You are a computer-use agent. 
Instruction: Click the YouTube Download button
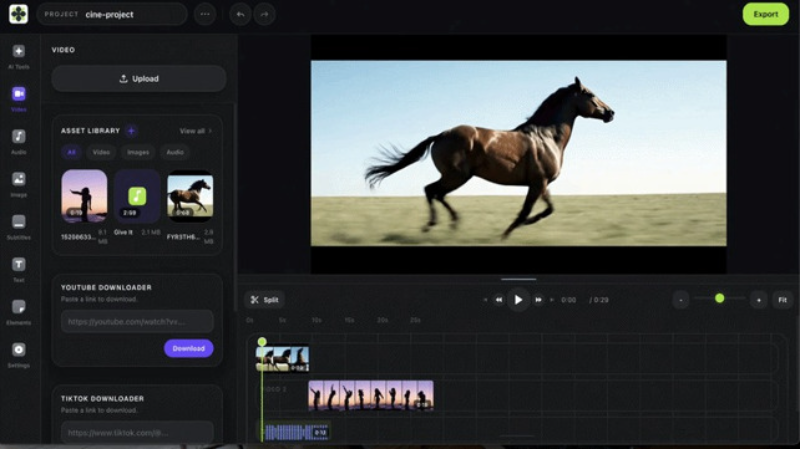coord(188,348)
